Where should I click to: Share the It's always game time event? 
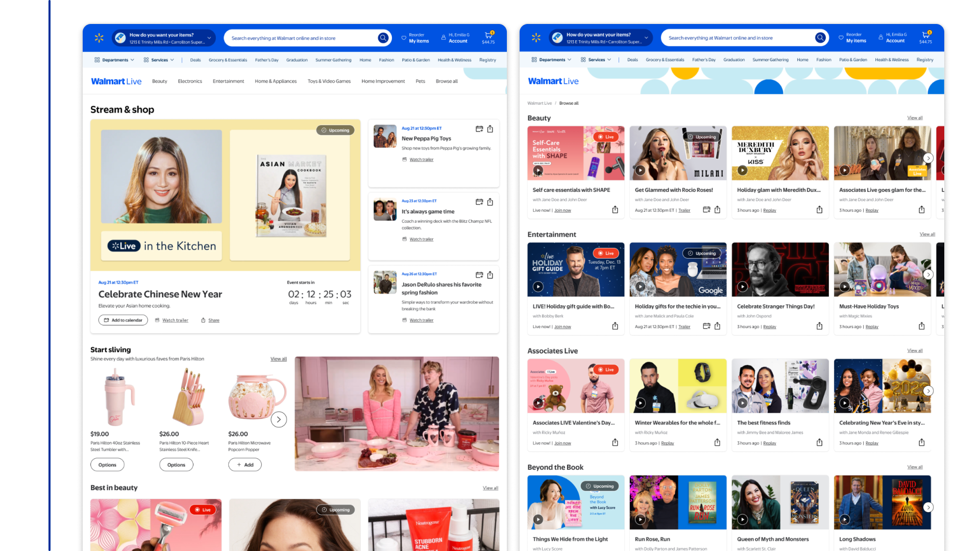490,202
